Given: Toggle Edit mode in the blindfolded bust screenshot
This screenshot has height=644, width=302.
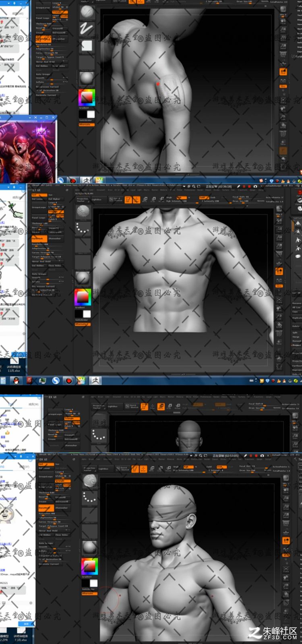Looking at the screenshot, I should [135, 468].
